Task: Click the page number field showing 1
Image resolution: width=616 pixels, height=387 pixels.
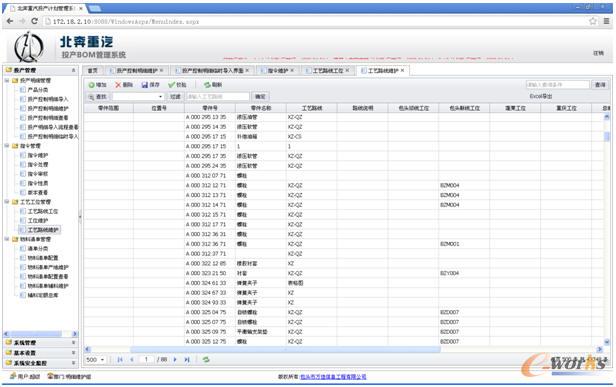Action: click(x=147, y=359)
